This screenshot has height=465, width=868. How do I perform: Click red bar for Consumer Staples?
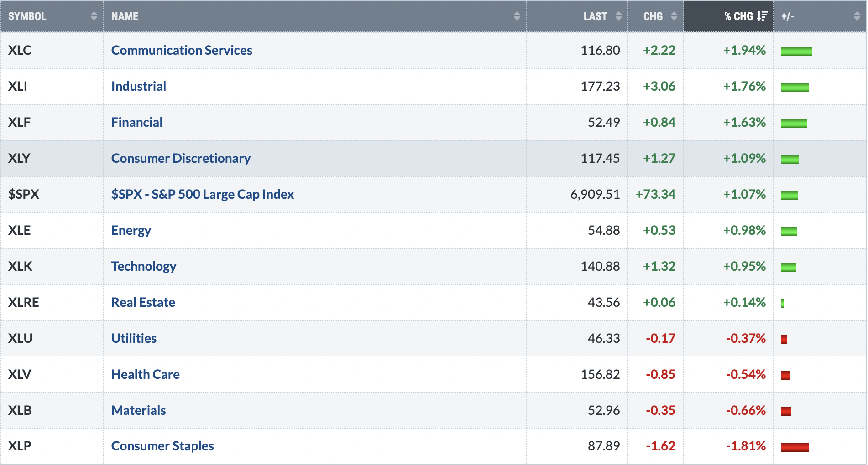pyautogui.click(x=795, y=447)
